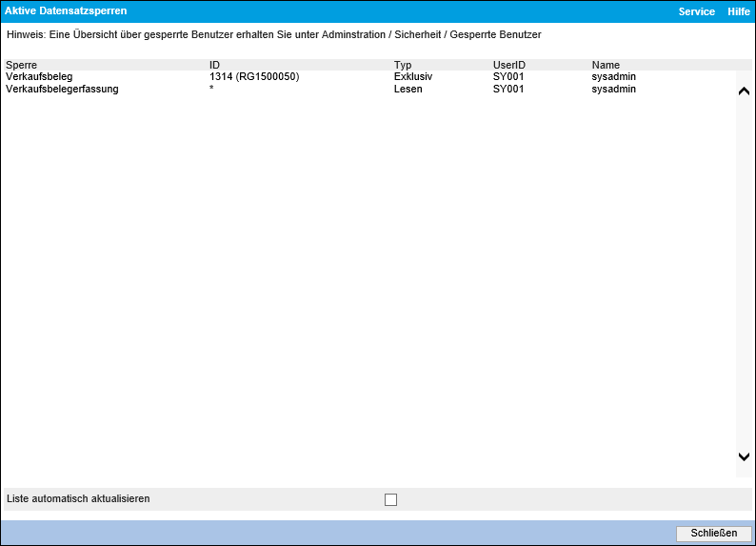Click the ID column header

click(x=214, y=65)
